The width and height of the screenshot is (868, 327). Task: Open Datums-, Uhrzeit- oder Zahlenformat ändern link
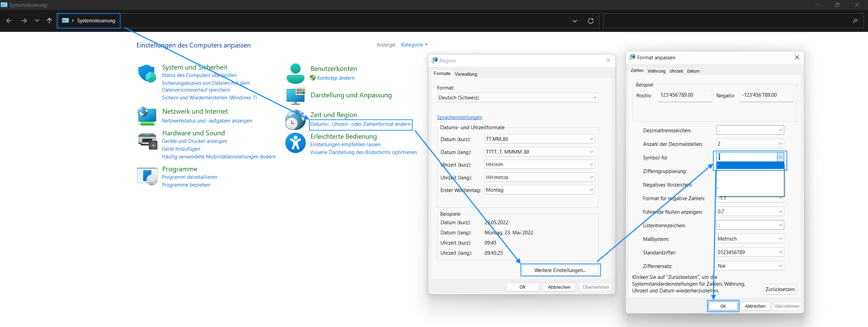(x=360, y=124)
